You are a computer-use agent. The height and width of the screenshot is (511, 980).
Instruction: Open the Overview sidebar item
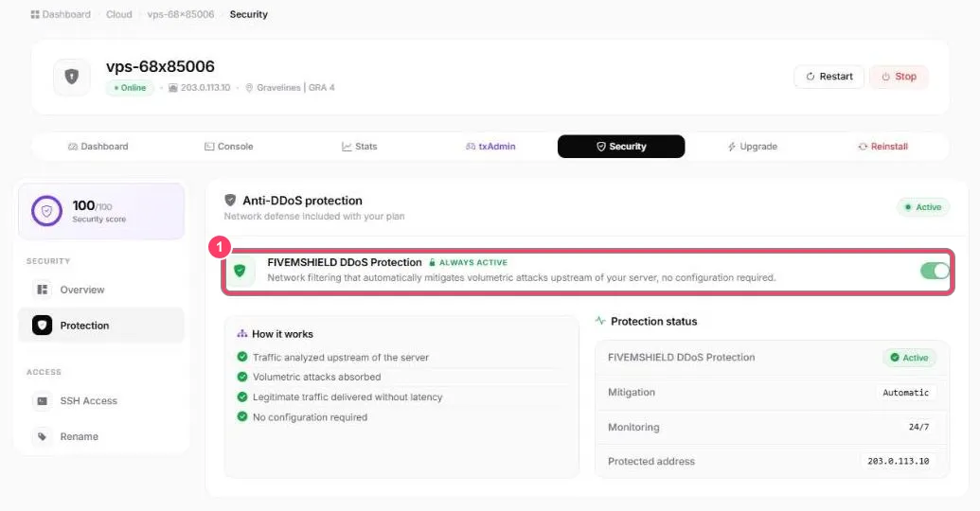click(101, 290)
